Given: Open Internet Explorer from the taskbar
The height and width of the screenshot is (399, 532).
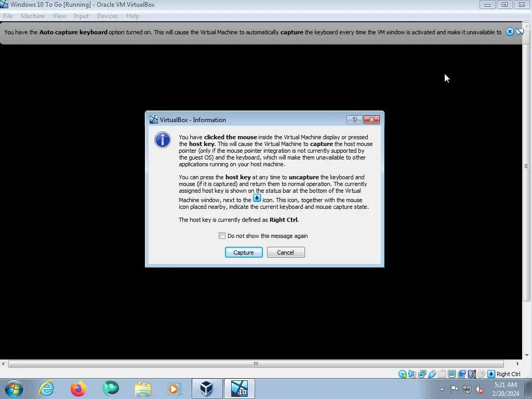Looking at the screenshot, I should 46,389.
